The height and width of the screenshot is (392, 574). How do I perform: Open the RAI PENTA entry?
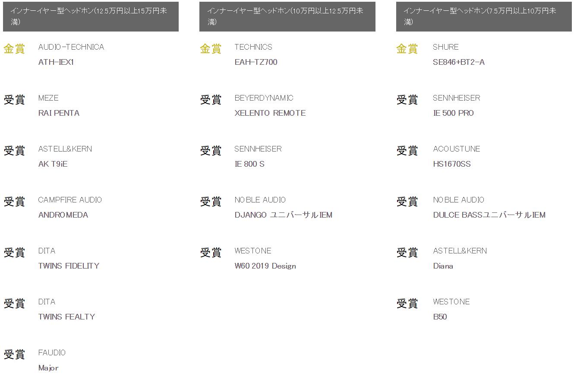click(x=59, y=113)
